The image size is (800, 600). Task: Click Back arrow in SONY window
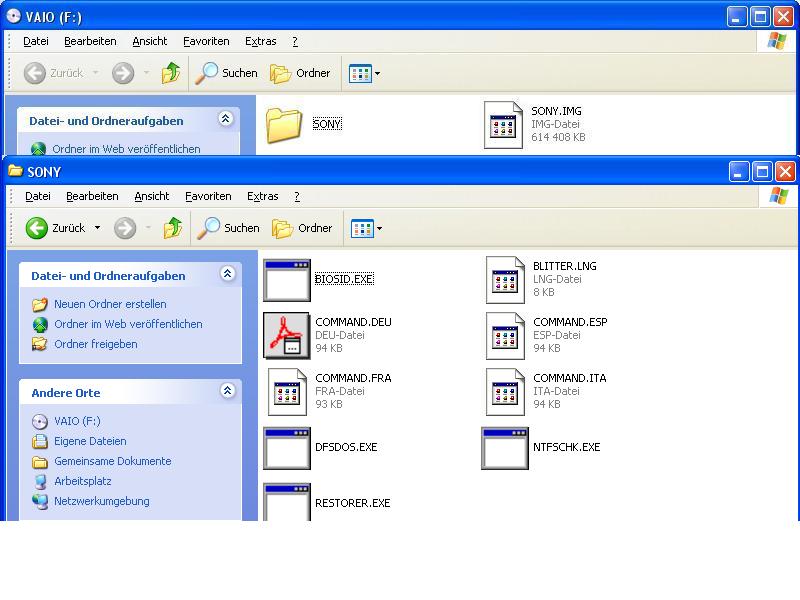pos(36,228)
